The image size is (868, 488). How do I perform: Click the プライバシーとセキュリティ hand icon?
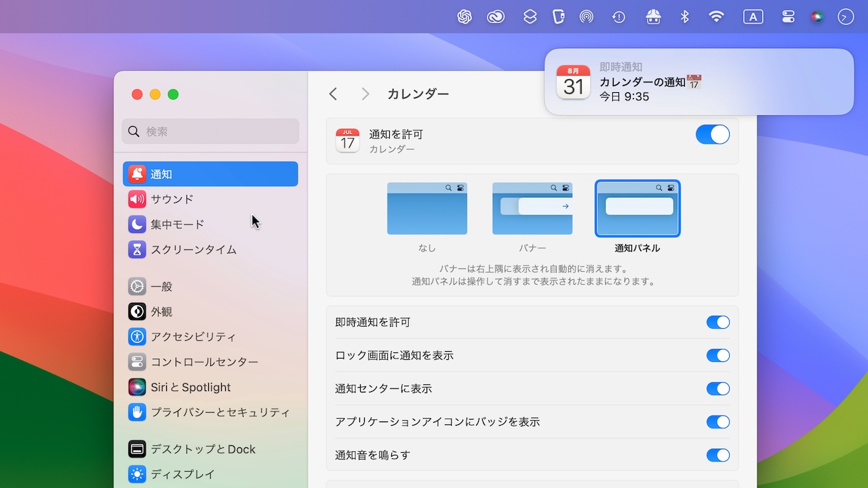point(137,412)
